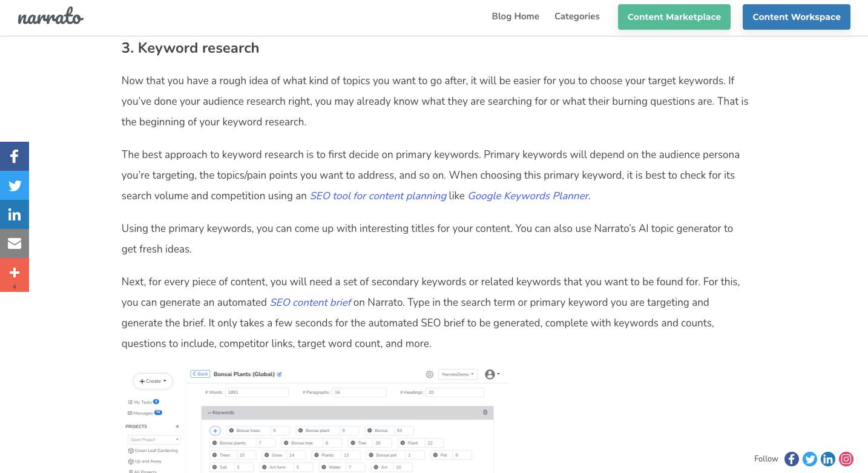Share the article on Twitter from the sidebar
This screenshot has width=868, height=473.
click(x=15, y=185)
